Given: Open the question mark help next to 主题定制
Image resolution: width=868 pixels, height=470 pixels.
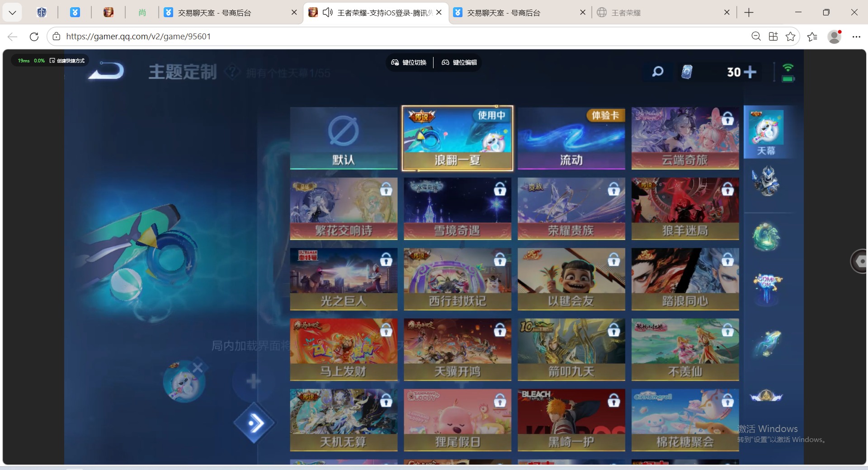Looking at the screenshot, I should 232,72.
